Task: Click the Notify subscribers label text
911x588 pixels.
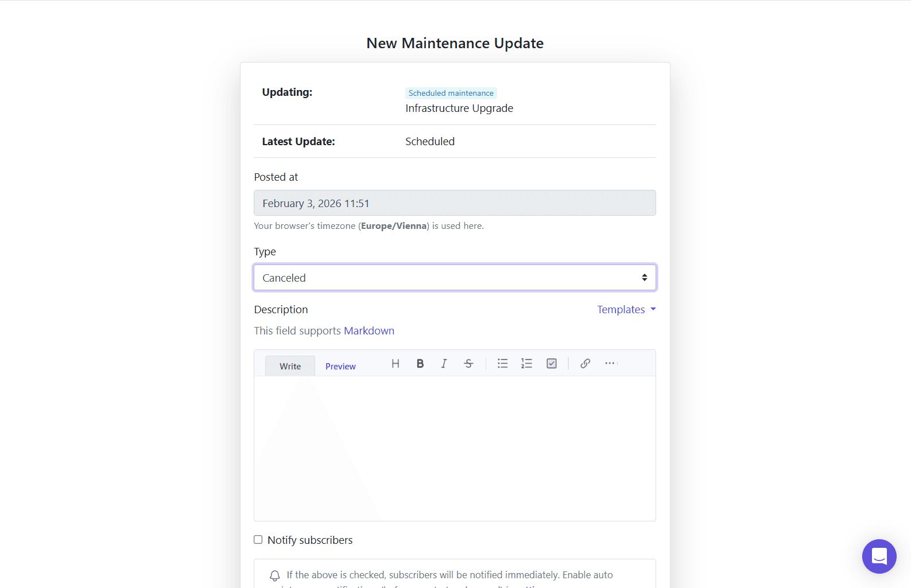Action: pos(310,540)
